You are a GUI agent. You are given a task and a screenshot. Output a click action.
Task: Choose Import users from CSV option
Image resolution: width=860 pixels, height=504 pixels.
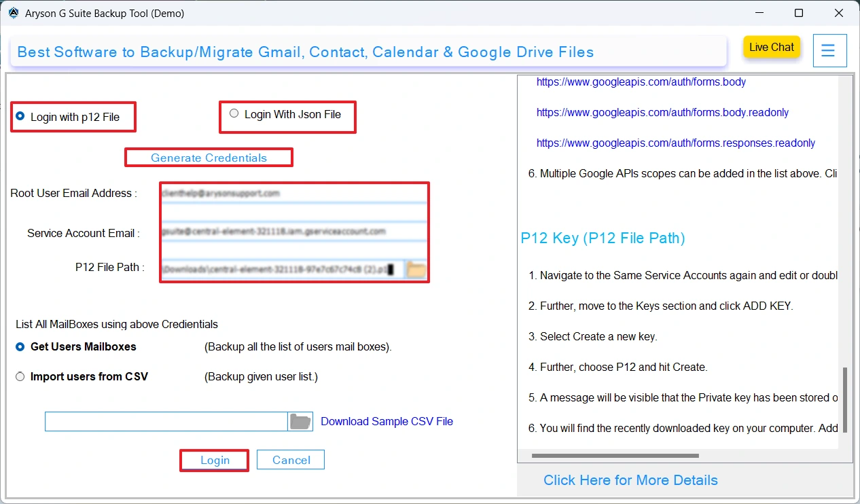point(82,376)
